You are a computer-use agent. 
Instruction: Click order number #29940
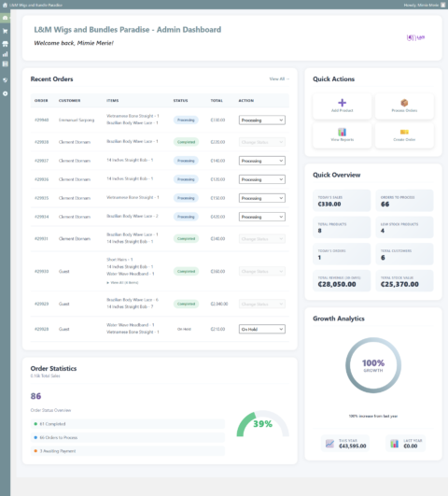(42, 120)
